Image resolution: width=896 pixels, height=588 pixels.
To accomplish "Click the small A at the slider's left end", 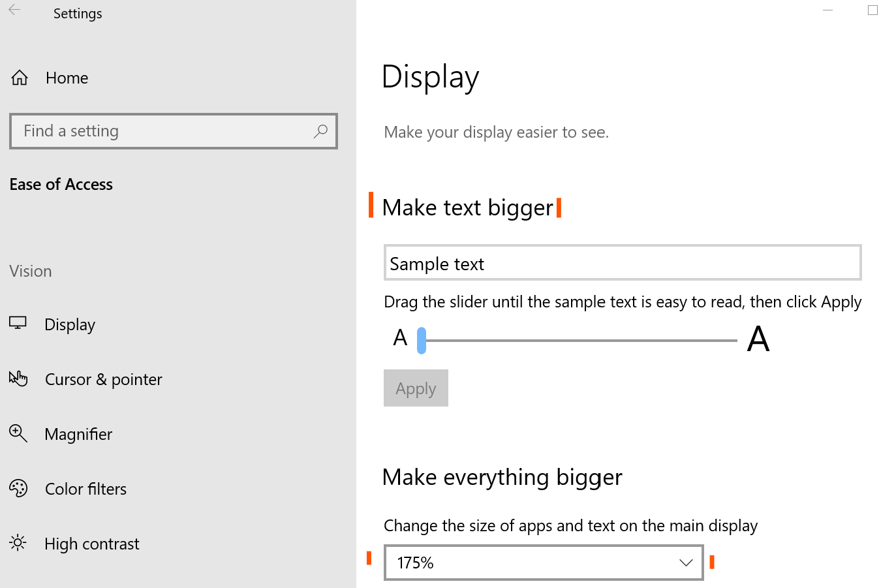I will (400, 337).
